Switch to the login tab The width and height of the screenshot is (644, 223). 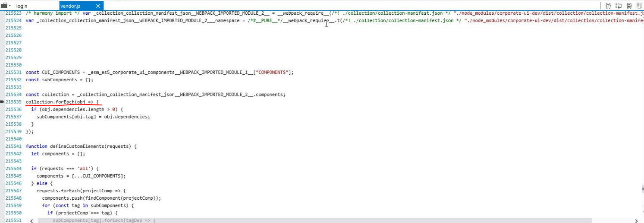[x=22, y=6]
